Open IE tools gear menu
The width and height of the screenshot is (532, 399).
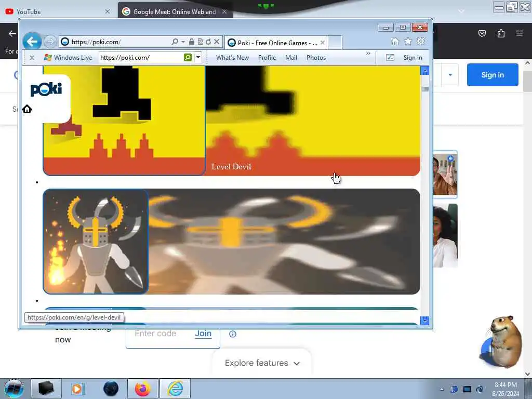pyautogui.click(x=421, y=42)
